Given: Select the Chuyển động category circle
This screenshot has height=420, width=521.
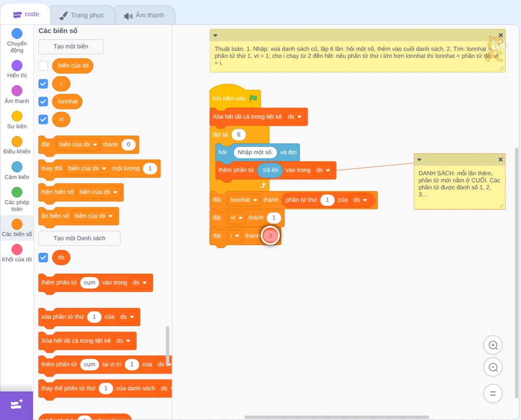Looking at the screenshot, I should coord(17,33).
